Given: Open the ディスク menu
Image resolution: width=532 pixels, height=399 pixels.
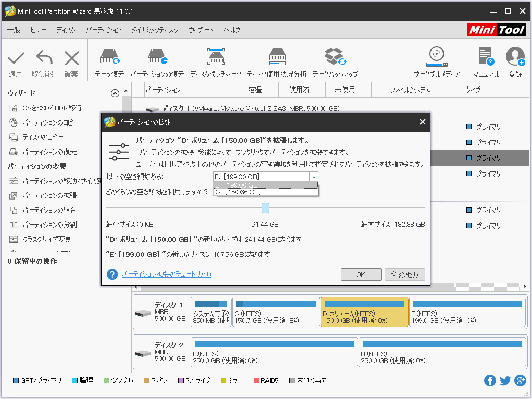Looking at the screenshot, I should click(66, 30).
